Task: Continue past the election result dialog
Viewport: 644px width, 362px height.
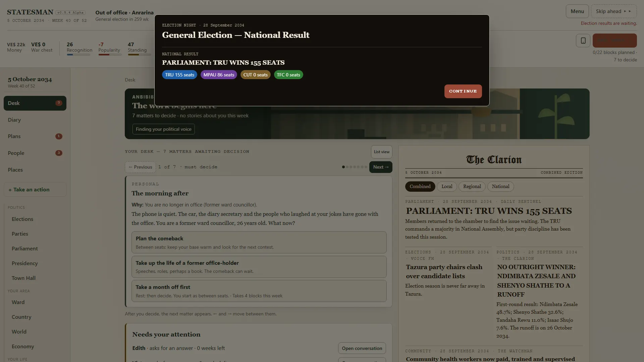Action: click(463, 91)
